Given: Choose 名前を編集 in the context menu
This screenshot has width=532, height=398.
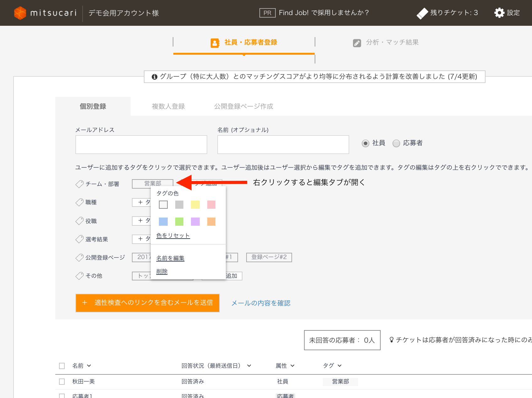Looking at the screenshot, I should point(170,258).
